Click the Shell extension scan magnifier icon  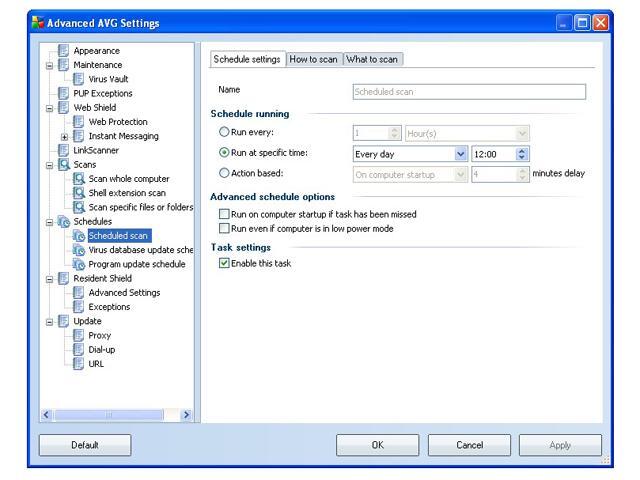(x=79, y=193)
